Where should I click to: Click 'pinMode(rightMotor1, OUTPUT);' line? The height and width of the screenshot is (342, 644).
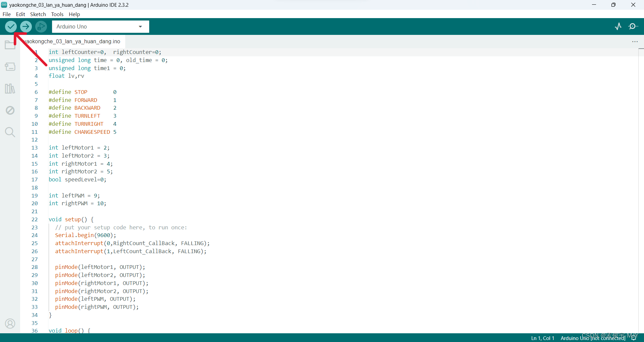pyautogui.click(x=102, y=283)
